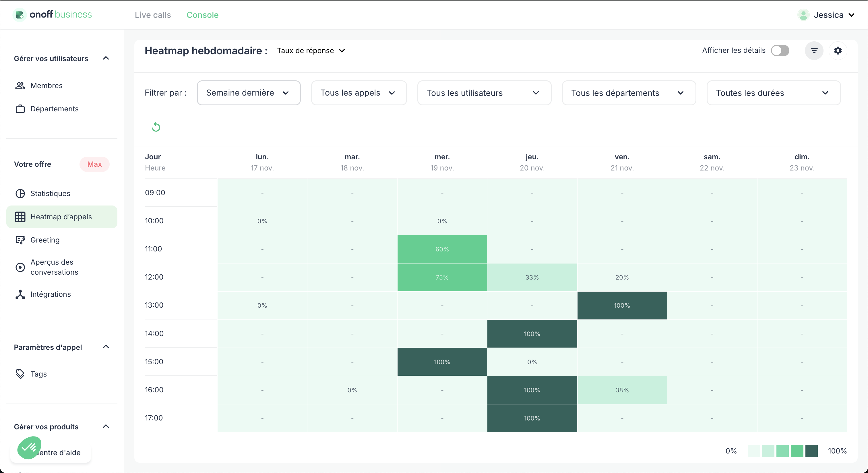Open Tags under Paramètres d'appel
868x473 pixels.
click(62, 374)
